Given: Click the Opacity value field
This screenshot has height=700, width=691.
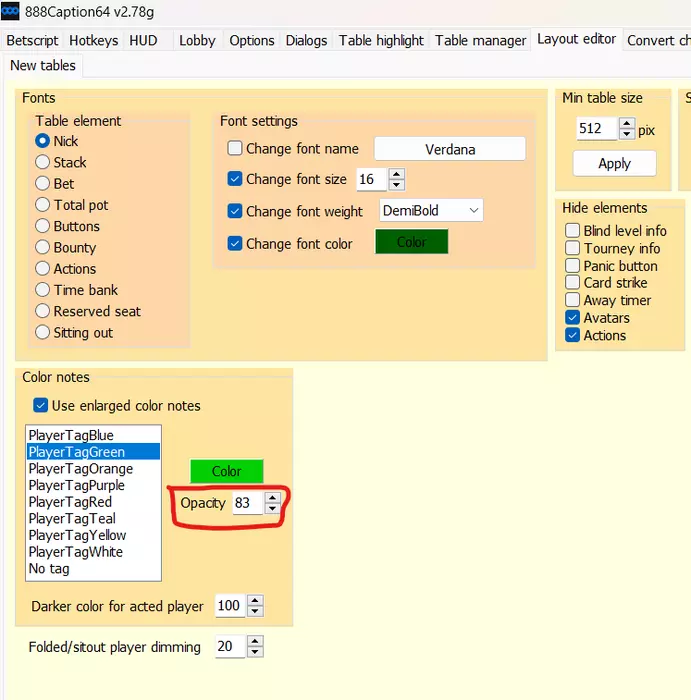Looking at the screenshot, I should click(247, 503).
